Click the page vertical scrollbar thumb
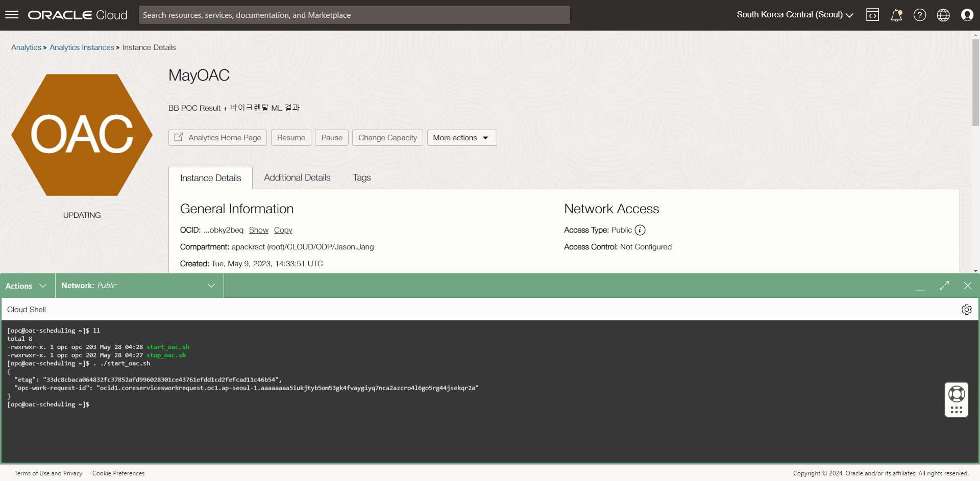The image size is (980, 481). [x=975, y=82]
